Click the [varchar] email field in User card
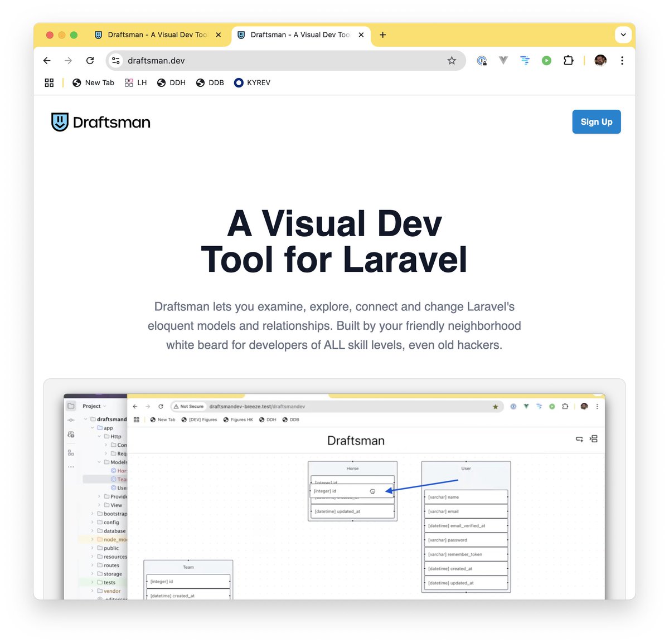The image size is (669, 644). [x=466, y=511]
